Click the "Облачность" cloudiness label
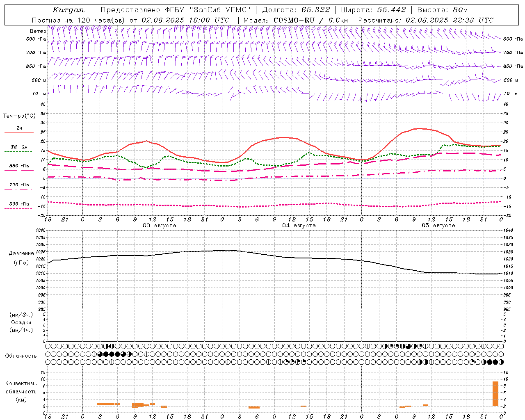 pyautogui.click(x=21, y=356)
